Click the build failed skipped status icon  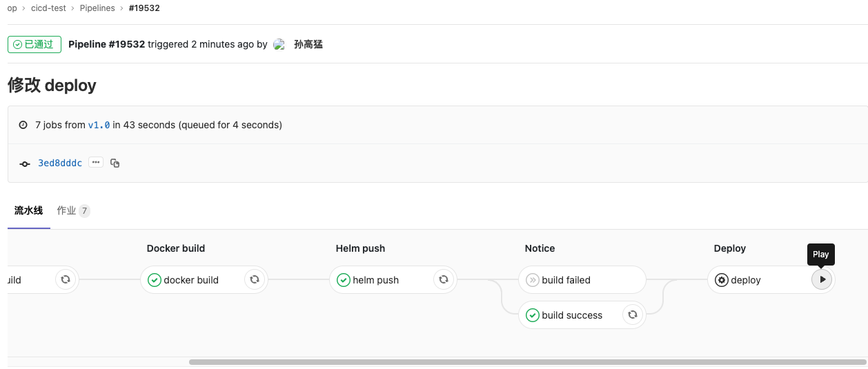[x=533, y=280]
